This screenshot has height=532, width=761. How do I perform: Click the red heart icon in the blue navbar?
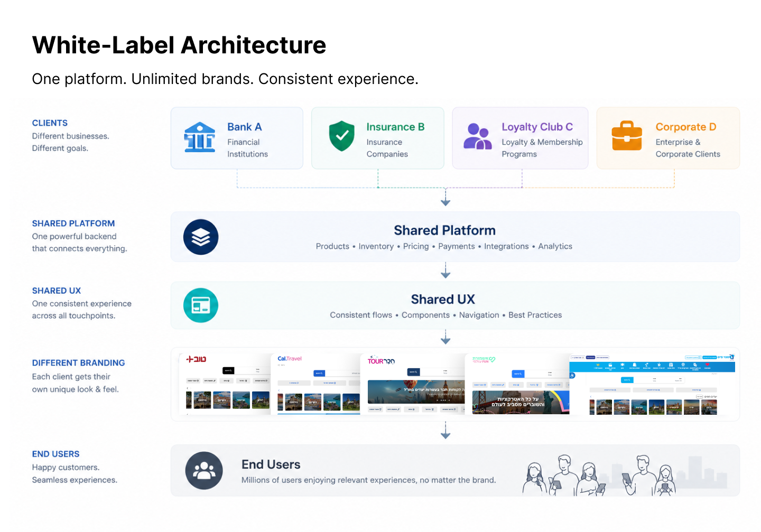point(707,364)
